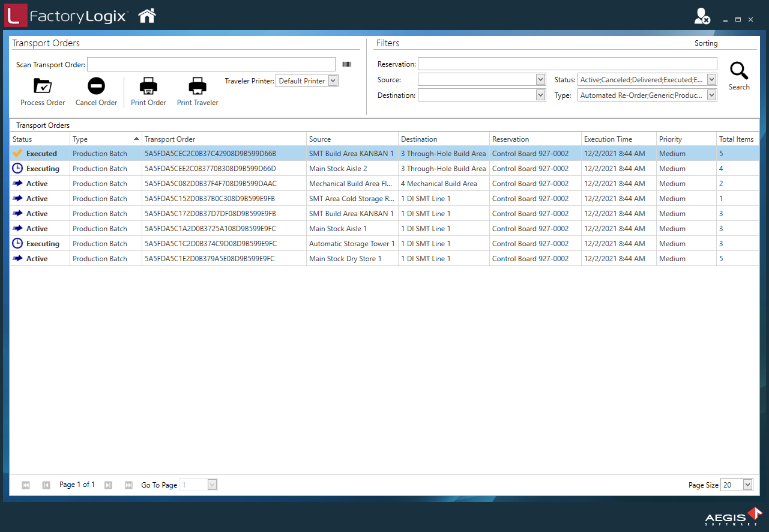Click the barcode scan icon
The image size is (769, 532).
point(346,64)
